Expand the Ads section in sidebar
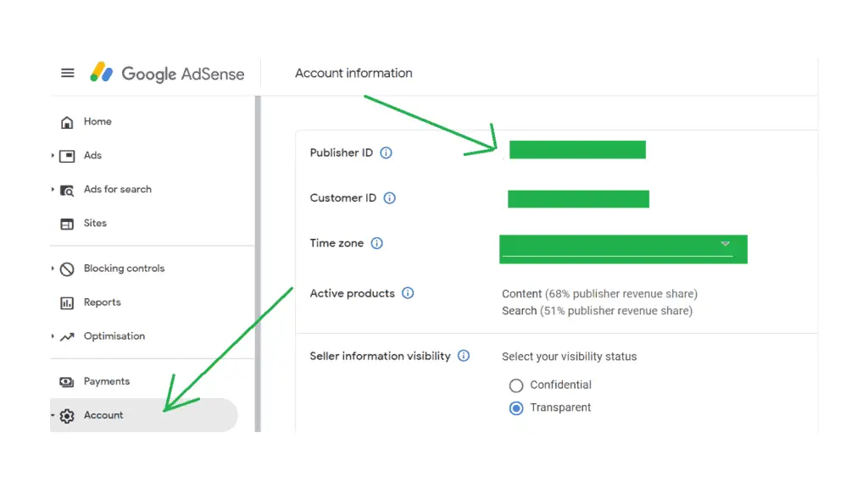 pos(51,155)
